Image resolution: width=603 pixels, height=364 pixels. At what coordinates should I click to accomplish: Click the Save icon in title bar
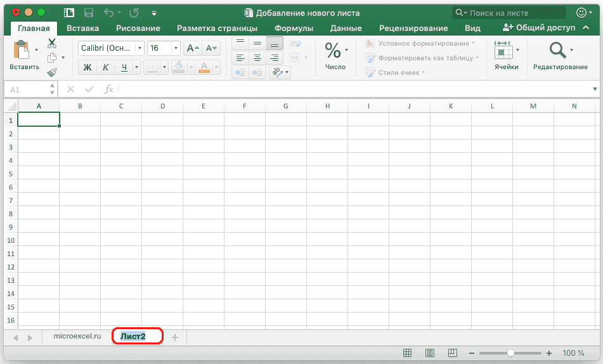pos(89,13)
